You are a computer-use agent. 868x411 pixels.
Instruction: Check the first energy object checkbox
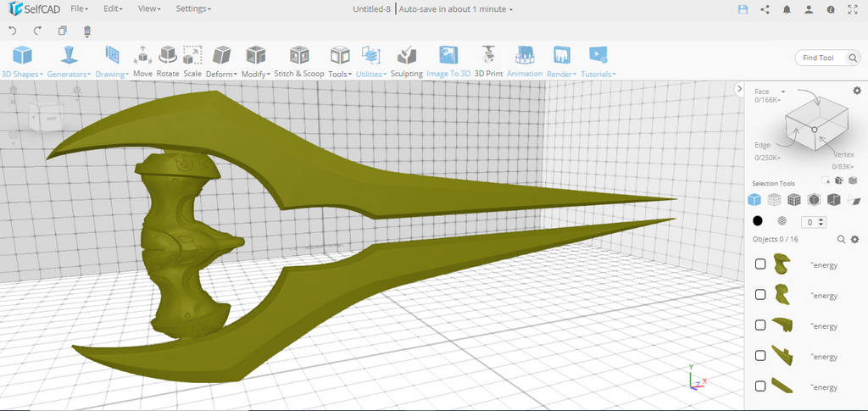coord(760,264)
